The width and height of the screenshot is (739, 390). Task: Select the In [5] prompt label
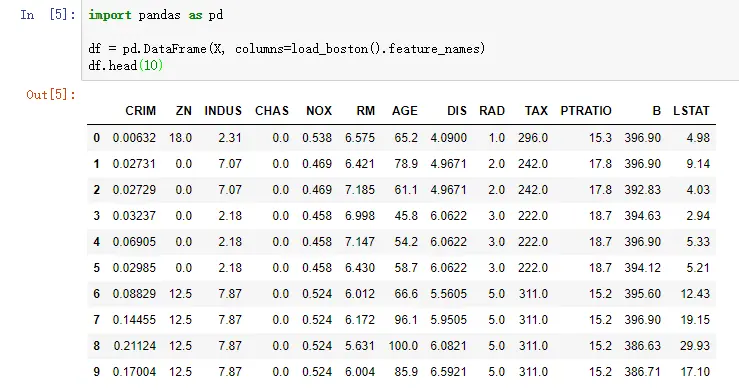(x=48, y=15)
